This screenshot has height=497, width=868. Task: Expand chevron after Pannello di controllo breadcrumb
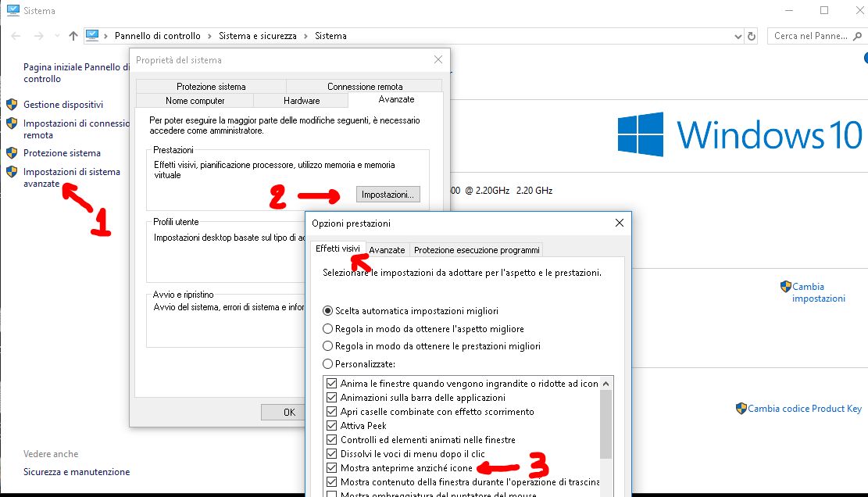pyautogui.click(x=210, y=36)
